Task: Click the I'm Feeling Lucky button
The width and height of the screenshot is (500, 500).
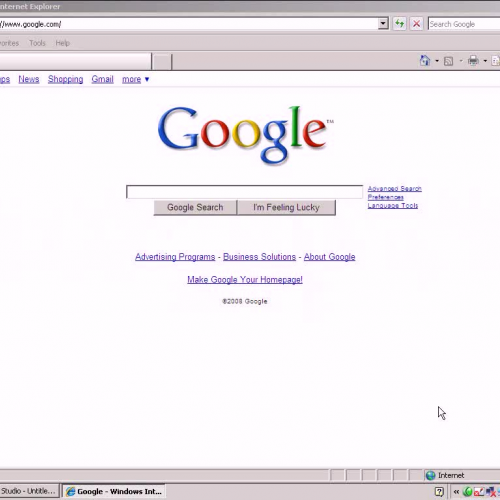Action: pyautogui.click(x=286, y=207)
